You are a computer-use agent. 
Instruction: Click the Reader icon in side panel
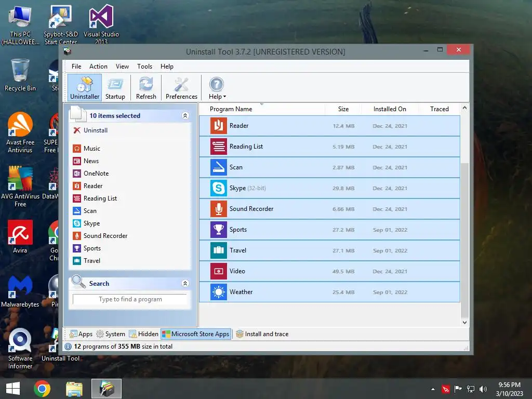click(77, 186)
